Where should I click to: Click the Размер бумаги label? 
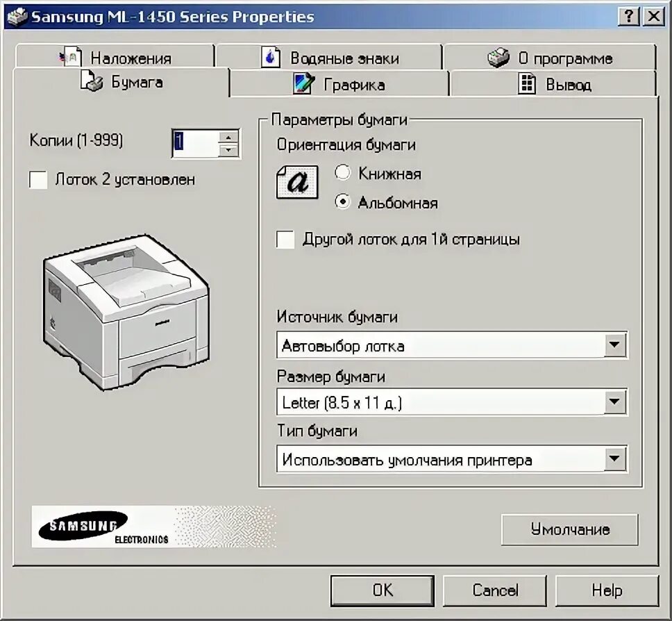coord(331,376)
